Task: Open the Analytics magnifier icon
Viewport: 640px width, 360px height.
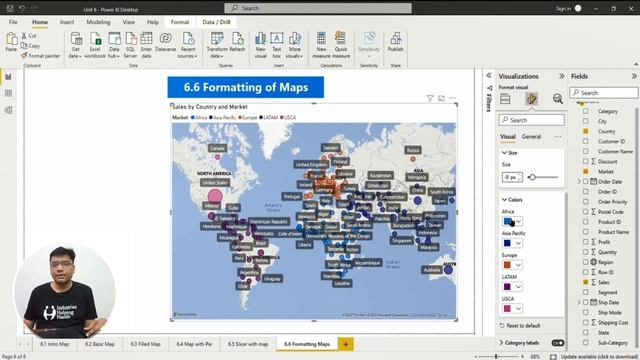Action: pyautogui.click(x=558, y=99)
